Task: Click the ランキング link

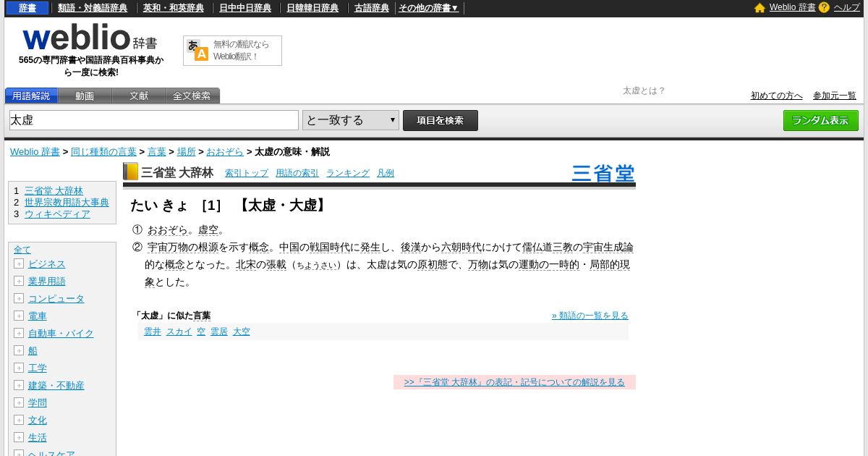Action: (x=348, y=173)
